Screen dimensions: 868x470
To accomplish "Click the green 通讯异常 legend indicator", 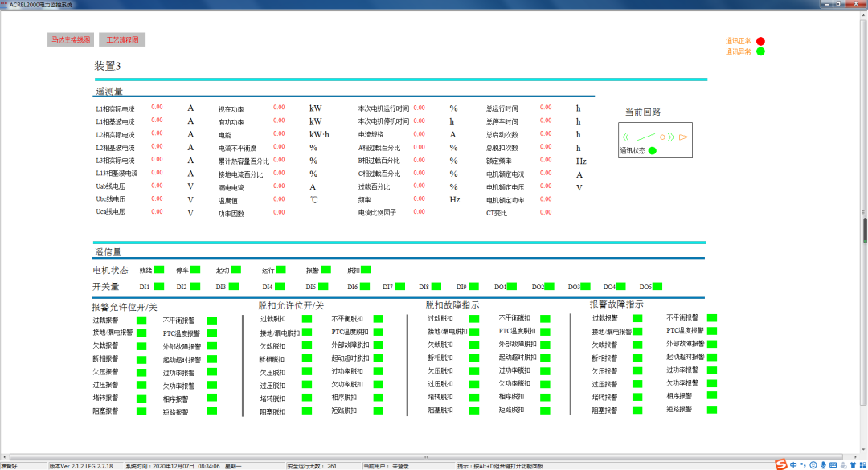I will [760, 51].
